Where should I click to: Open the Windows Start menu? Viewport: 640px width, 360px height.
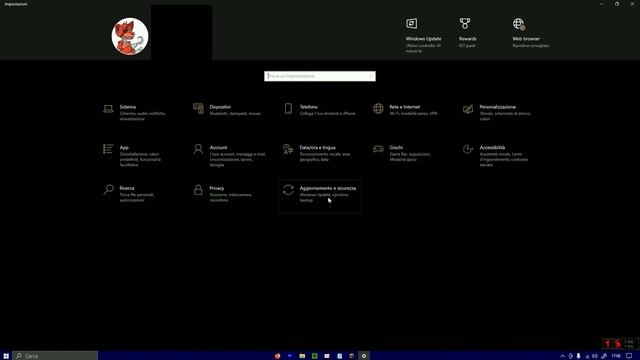pos(6,356)
